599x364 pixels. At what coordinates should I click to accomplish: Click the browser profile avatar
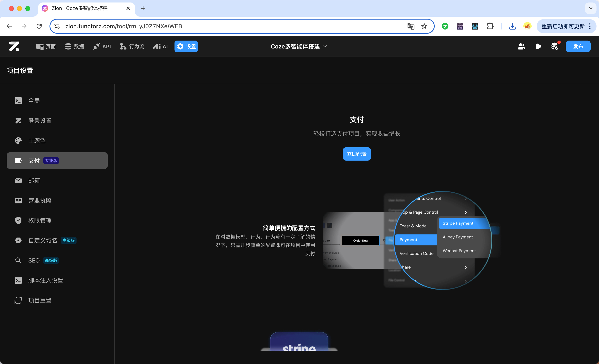pyautogui.click(x=527, y=26)
